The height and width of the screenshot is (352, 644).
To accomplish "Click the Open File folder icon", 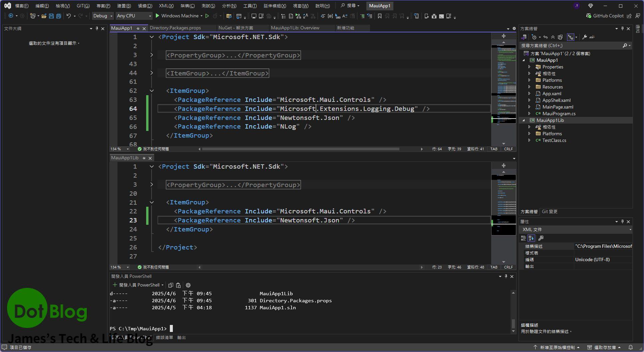I will [44, 16].
